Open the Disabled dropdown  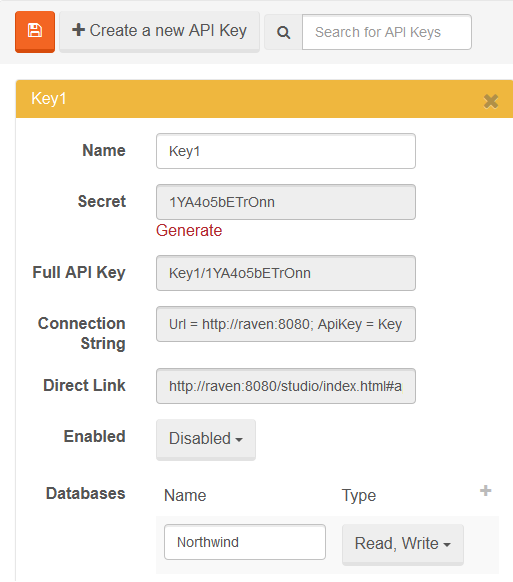tap(206, 439)
